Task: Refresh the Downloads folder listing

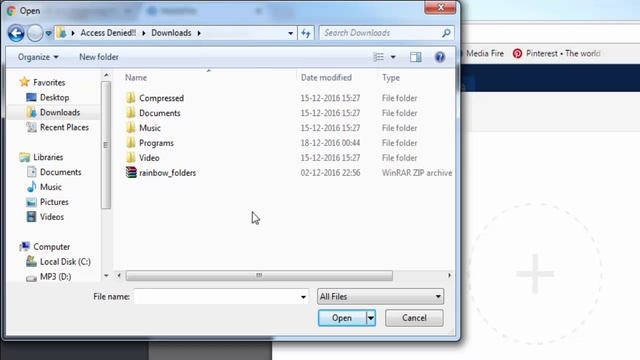Action: (x=306, y=33)
